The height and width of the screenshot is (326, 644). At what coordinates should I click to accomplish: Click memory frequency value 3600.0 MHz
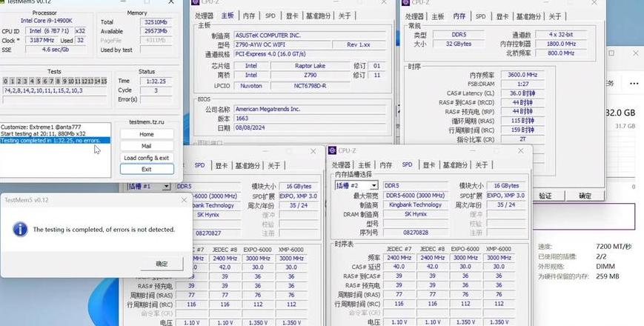(522, 75)
